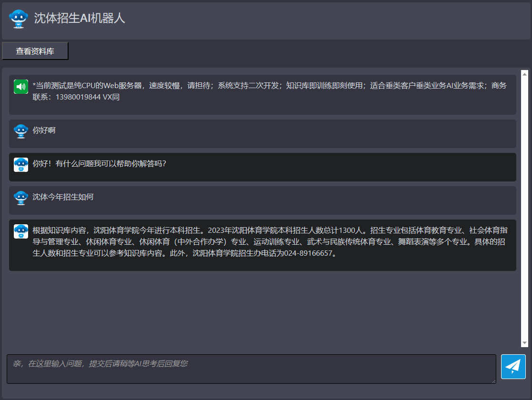The width and height of the screenshot is (532, 400).
Task: Click the bot avatar beside 你好！有什么问题
Action: (x=20, y=165)
